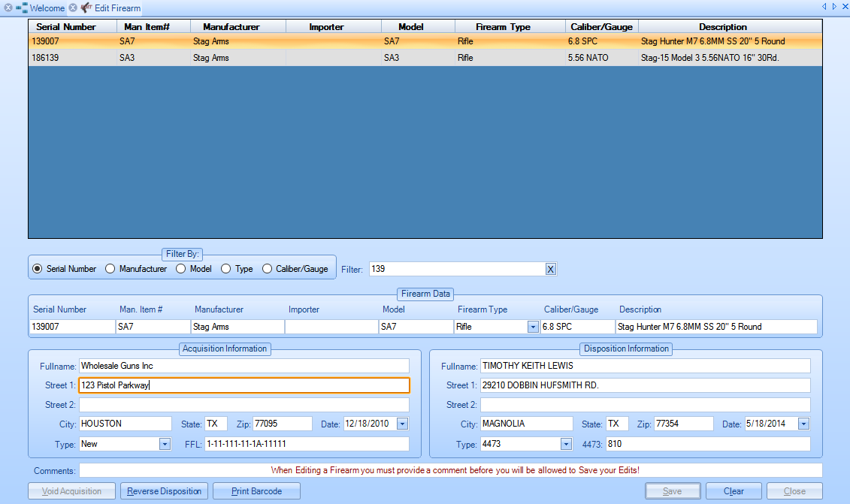This screenshot has height=504, width=850.
Task: Click the Stag-15 Model 3 description cell
Action: 731,58
